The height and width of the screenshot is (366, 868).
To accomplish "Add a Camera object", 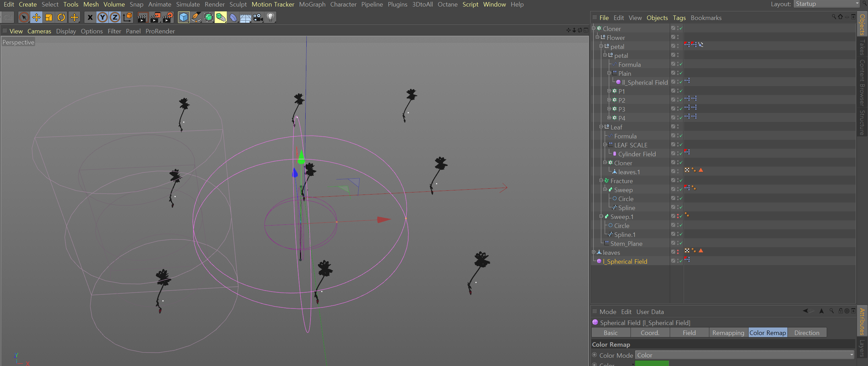I will [258, 17].
